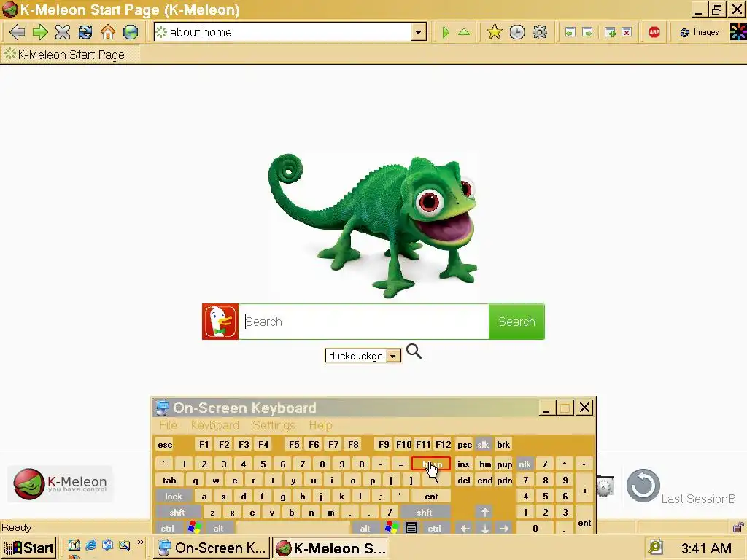Click the green Up triangle icon
Screen dimensions: 747x560
coord(464,32)
